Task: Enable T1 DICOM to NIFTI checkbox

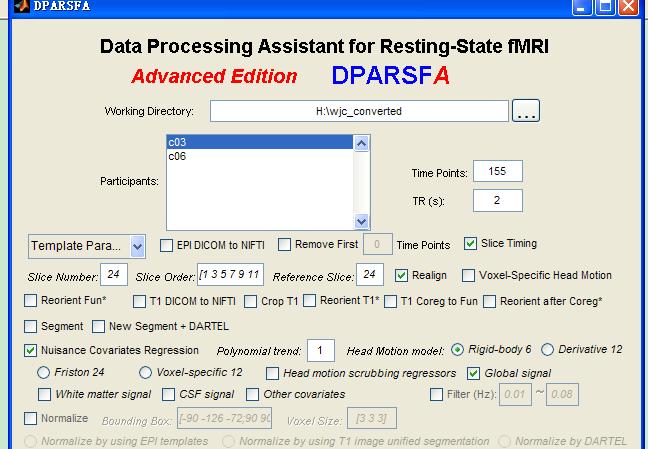Action: click(x=139, y=301)
